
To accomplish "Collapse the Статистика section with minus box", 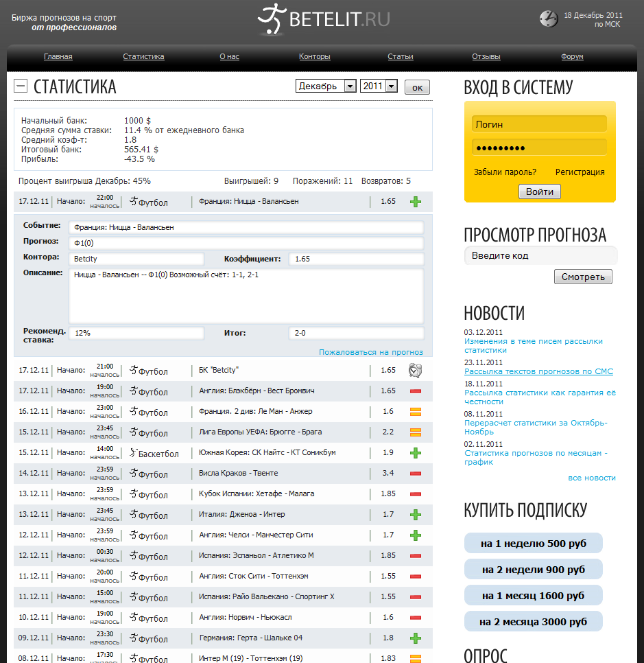I will click(x=21, y=86).
